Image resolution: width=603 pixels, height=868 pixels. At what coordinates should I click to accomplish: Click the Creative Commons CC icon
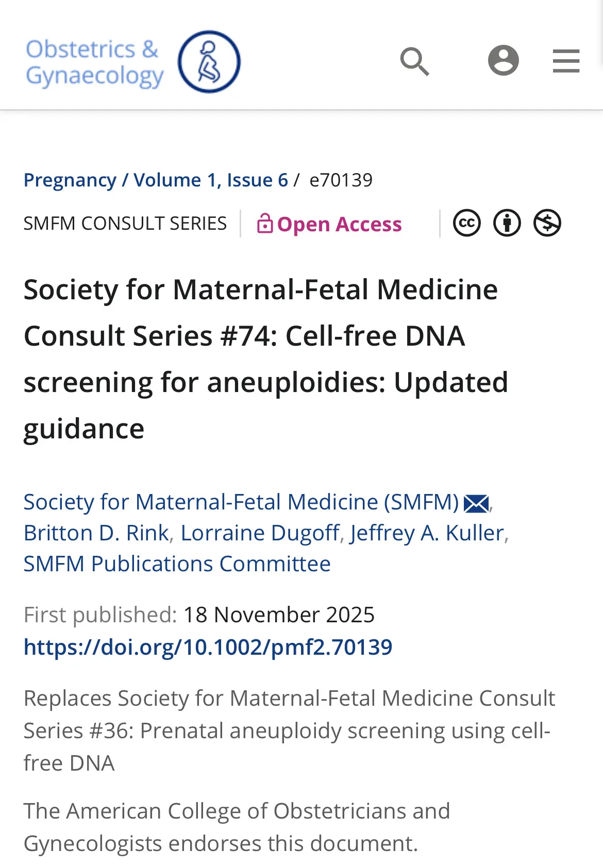(467, 223)
